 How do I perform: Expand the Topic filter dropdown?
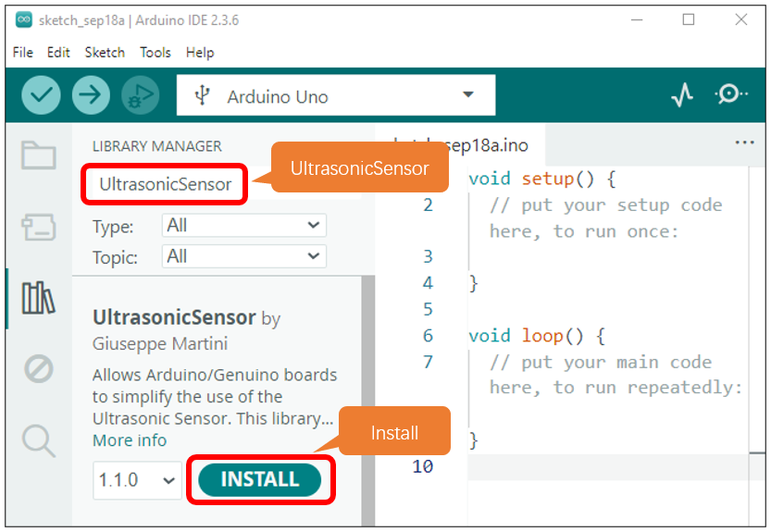(x=244, y=256)
